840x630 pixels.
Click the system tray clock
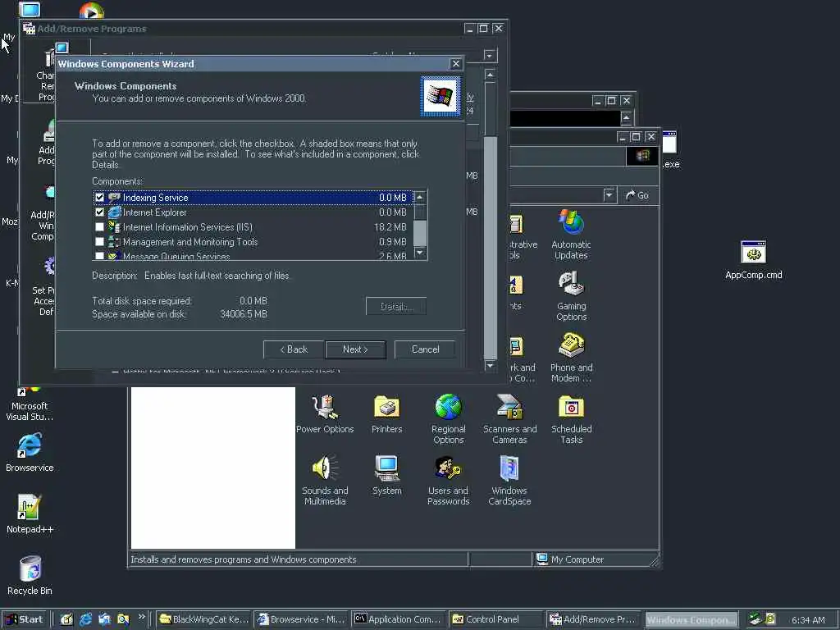pos(808,620)
